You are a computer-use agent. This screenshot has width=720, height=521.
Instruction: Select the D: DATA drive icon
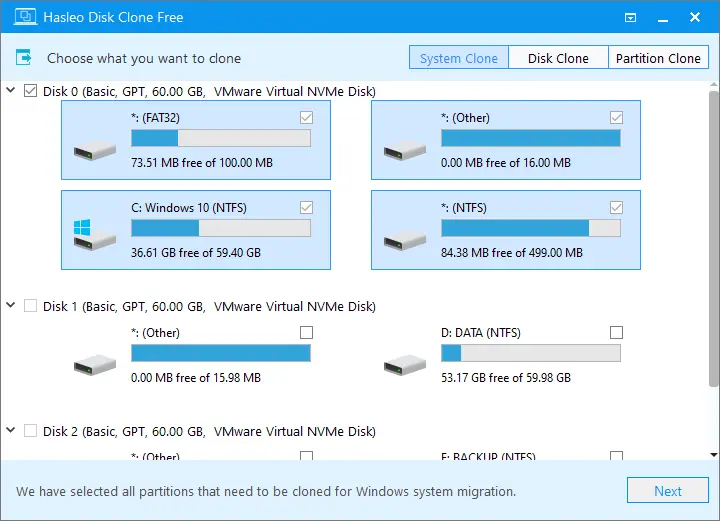pos(405,366)
